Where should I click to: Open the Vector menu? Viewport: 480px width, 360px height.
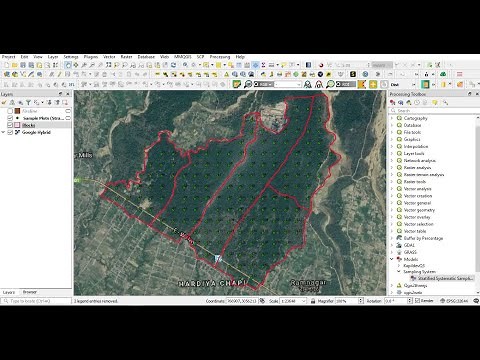109,57
